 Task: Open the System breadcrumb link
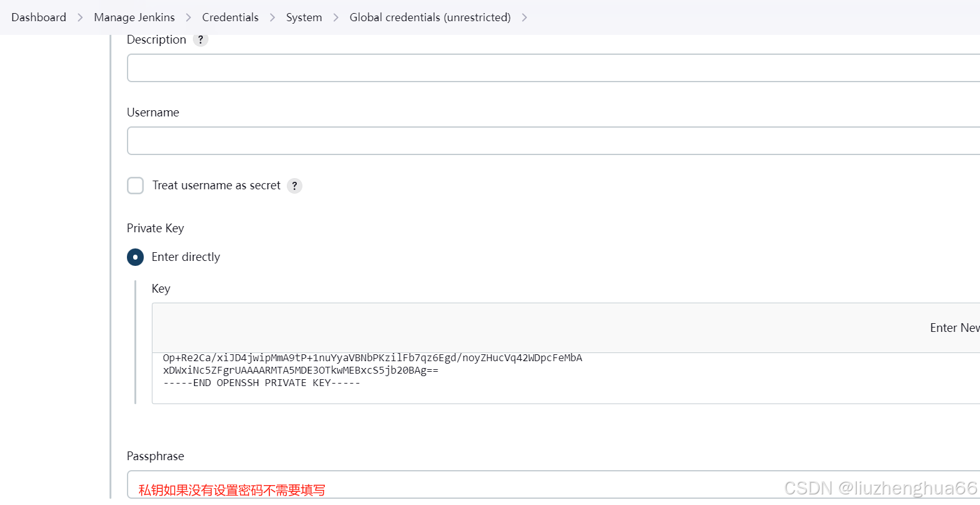click(x=304, y=17)
